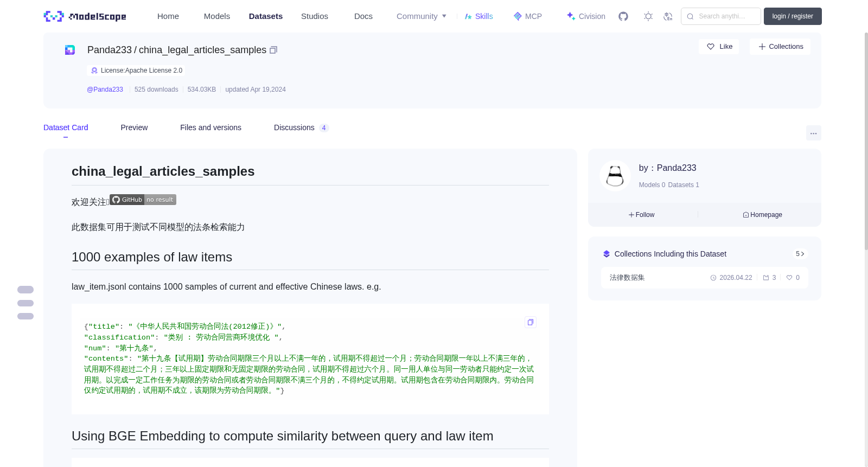Image resolution: width=868 pixels, height=467 pixels.
Task: Open the GitHub icon in header
Action: point(623,16)
